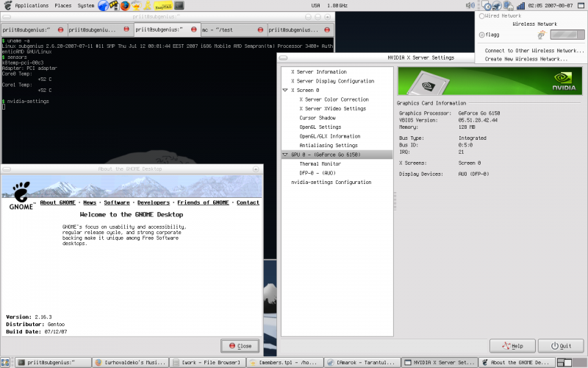Open the About GNOME link
This screenshot has width=588, height=368.
click(x=58, y=202)
